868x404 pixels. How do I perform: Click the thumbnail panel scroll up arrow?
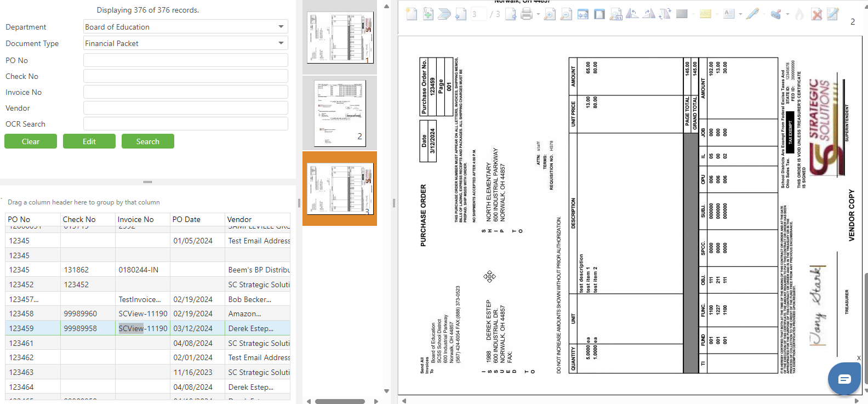coord(386,6)
